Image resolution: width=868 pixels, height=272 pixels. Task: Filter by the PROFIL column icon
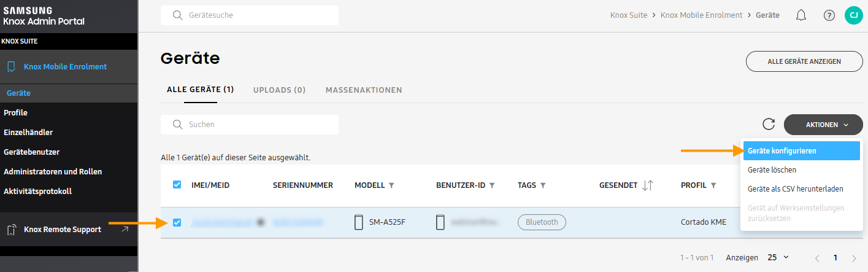click(713, 185)
